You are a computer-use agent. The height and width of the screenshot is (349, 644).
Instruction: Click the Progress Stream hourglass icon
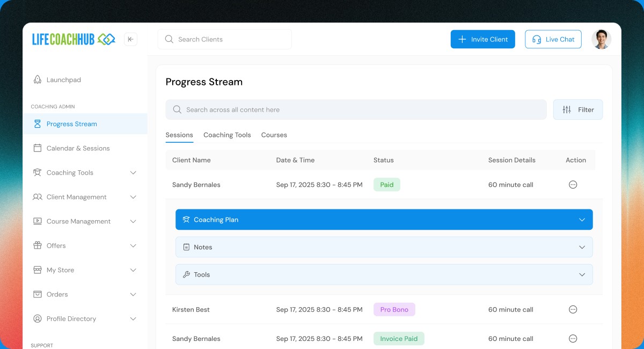[x=38, y=124]
